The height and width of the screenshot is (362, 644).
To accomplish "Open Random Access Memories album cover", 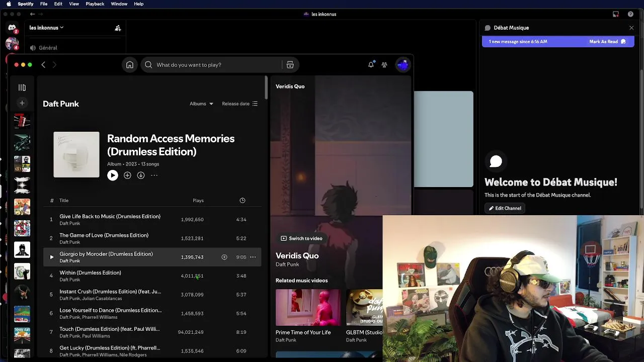I will [x=76, y=154].
